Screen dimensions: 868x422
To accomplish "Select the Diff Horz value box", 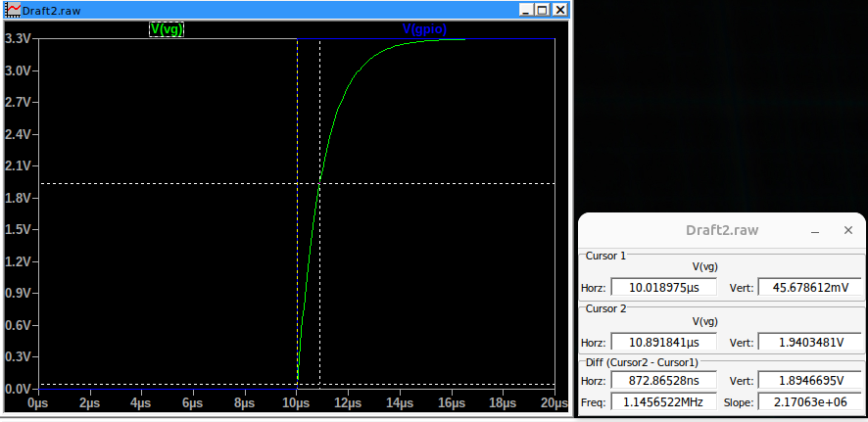I will click(663, 382).
